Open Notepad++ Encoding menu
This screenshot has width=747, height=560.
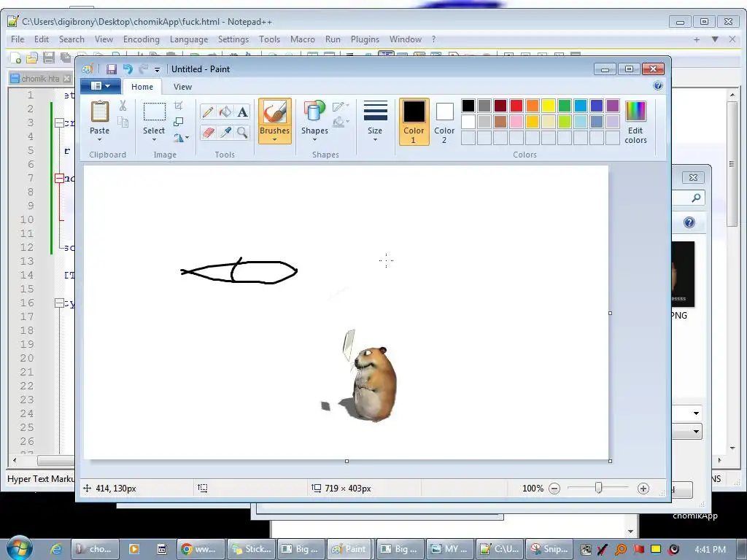[x=141, y=39]
